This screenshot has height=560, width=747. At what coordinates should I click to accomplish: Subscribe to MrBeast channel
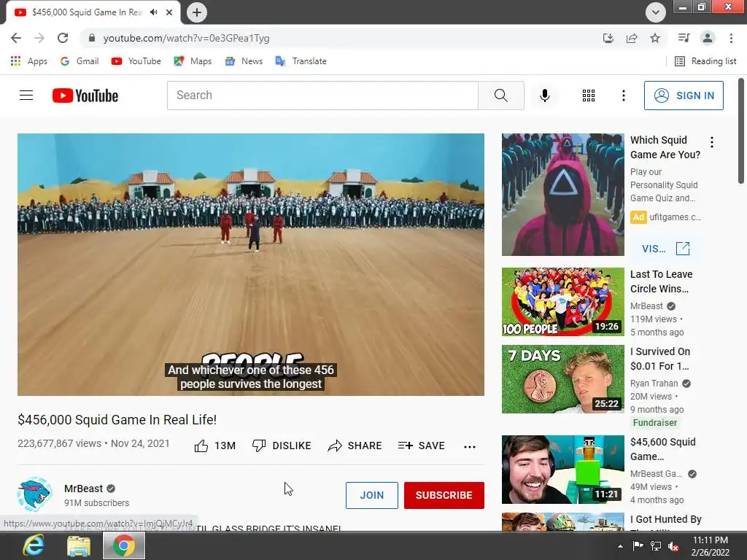(444, 495)
